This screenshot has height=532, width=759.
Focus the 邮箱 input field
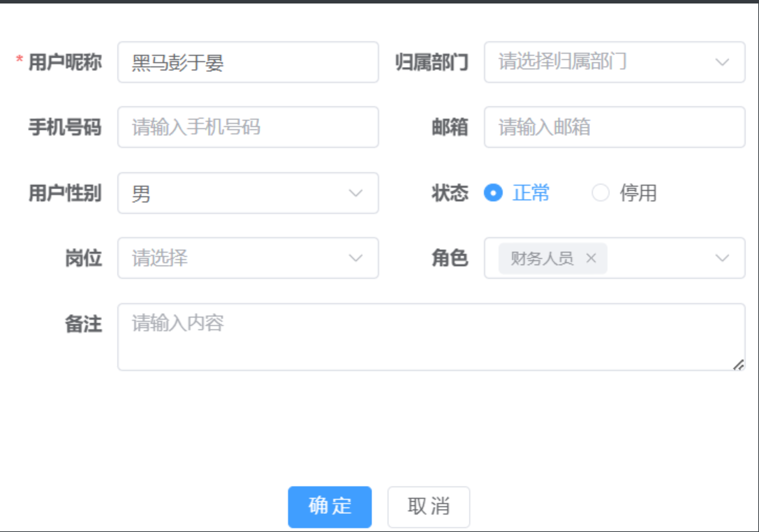[x=614, y=127]
